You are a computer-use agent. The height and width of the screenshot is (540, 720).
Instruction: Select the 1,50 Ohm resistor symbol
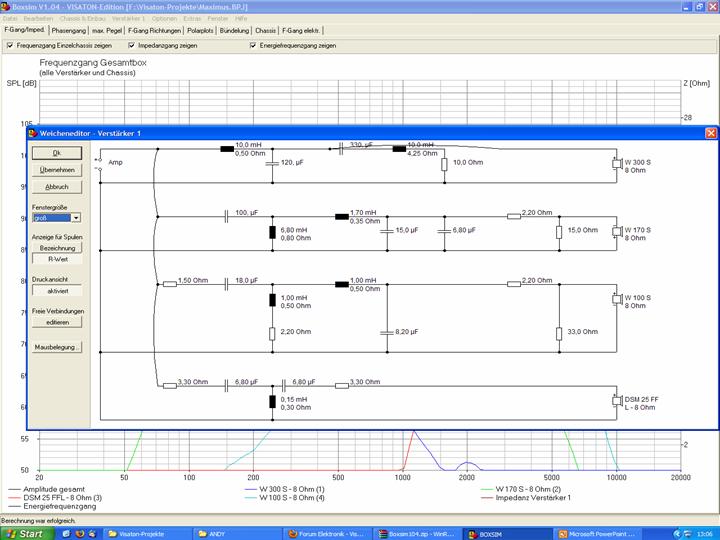tap(169, 284)
